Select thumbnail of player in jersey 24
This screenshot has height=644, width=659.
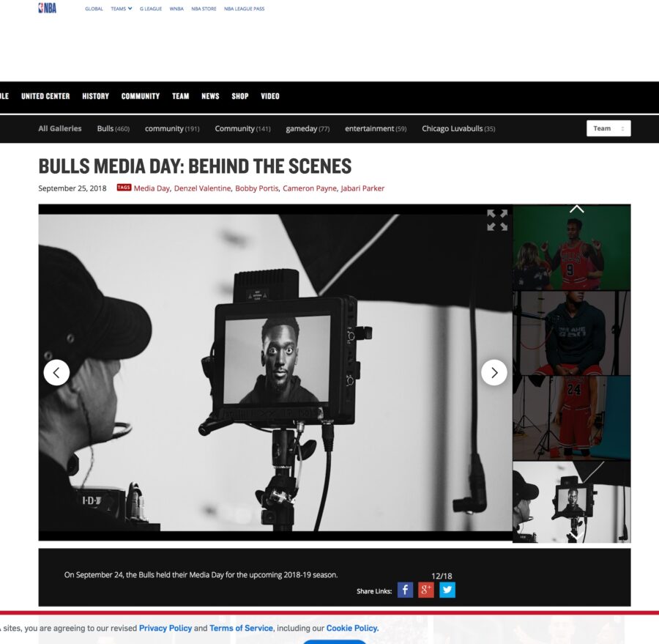click(571, 418)
